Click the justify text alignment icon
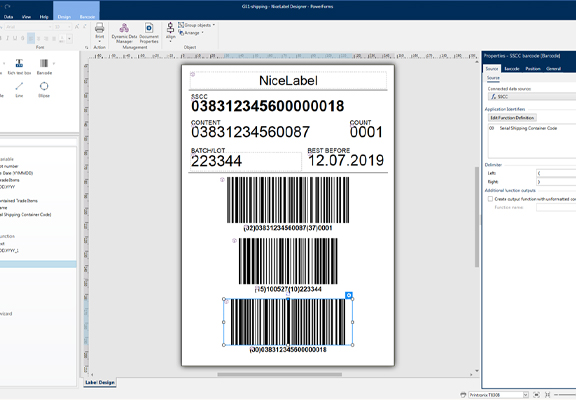Viewport: 576px width, 400px height. point(54,38)
